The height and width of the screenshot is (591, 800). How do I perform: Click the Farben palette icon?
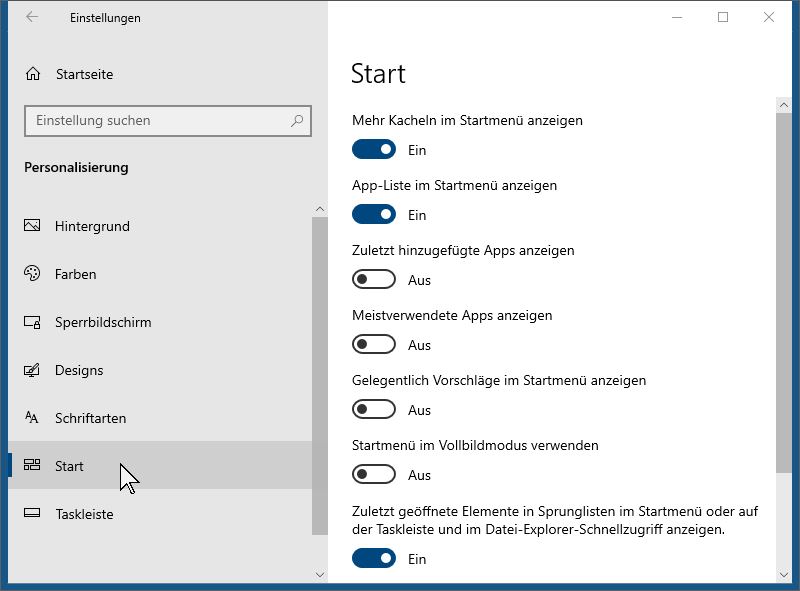[32, 274]
